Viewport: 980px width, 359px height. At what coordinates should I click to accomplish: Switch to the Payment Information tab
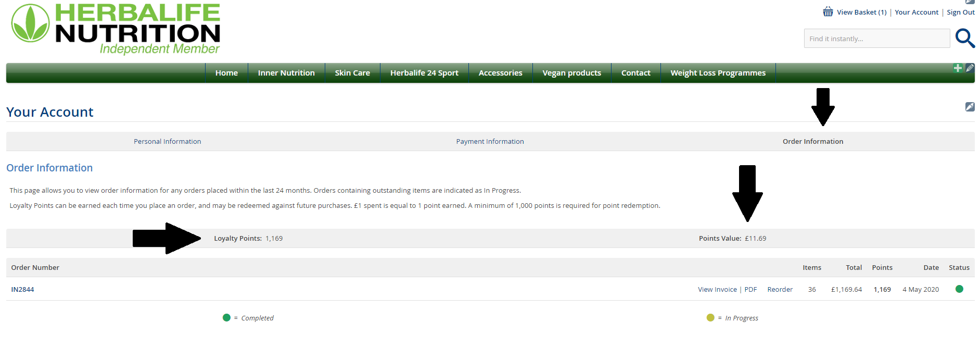(490, 142)
